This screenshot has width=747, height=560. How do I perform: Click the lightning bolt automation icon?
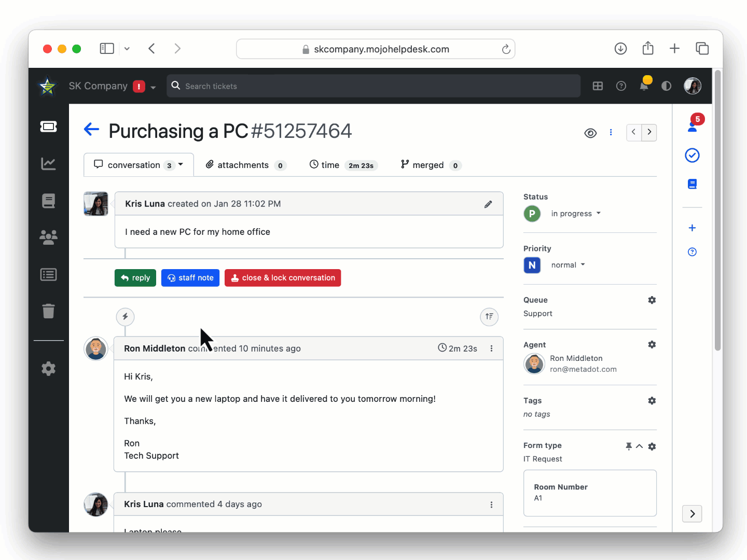[x=125, y=317]
